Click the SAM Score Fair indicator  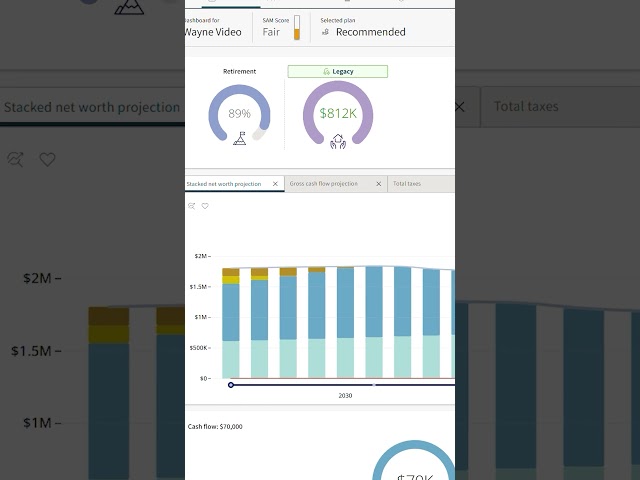(271, 32)
